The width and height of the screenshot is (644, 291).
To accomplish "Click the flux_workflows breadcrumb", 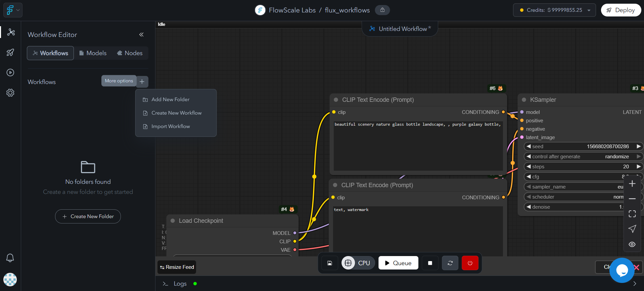I will [x=347, y=10].
